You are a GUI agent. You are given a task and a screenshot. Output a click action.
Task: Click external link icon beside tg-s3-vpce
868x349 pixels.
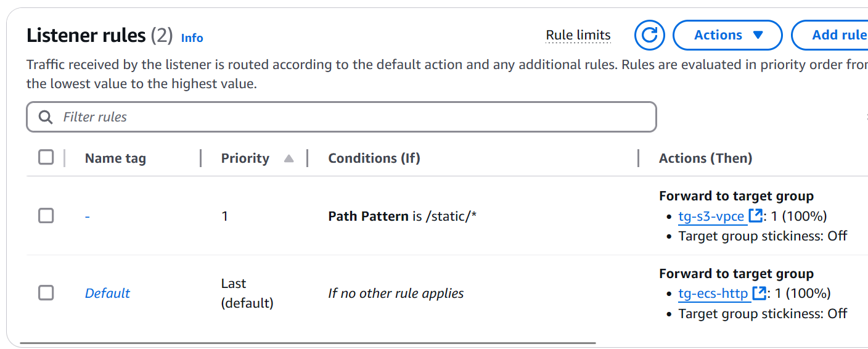click(755, 216)
